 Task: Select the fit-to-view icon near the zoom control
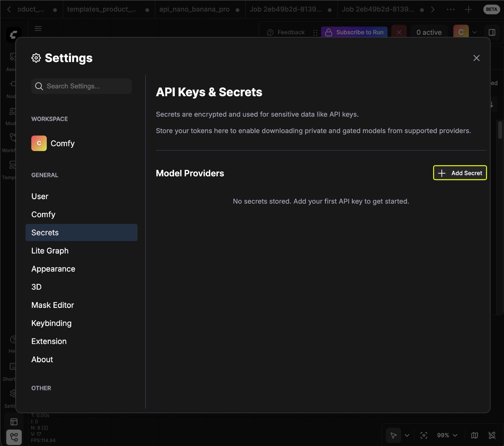pyautogui.click(x=424, y=435)
